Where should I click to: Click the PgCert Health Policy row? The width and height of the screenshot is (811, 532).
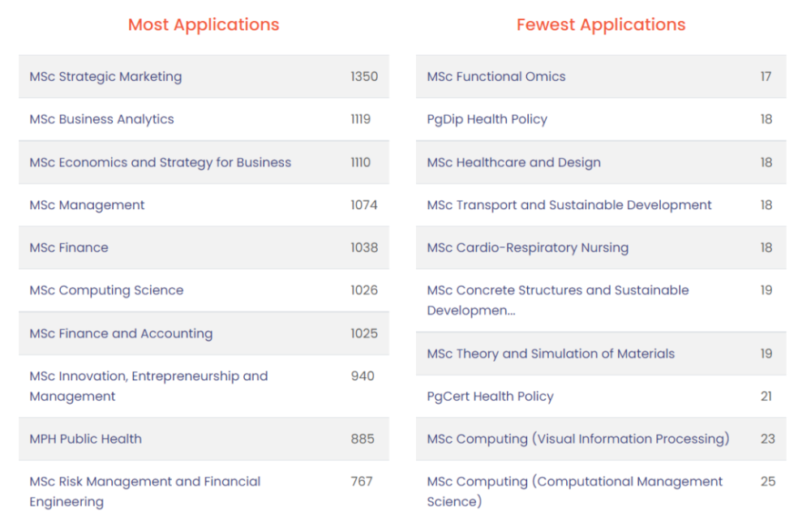[601, 397]
